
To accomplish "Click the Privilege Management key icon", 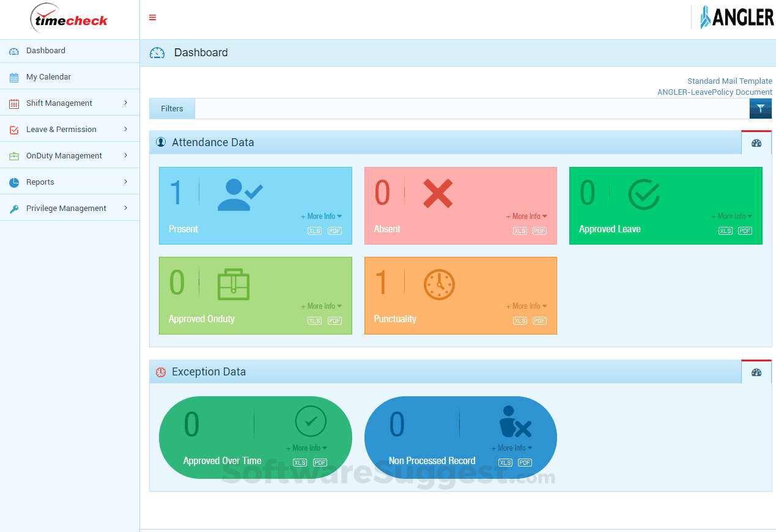I will pyautogui.click(x=13, y=208).
